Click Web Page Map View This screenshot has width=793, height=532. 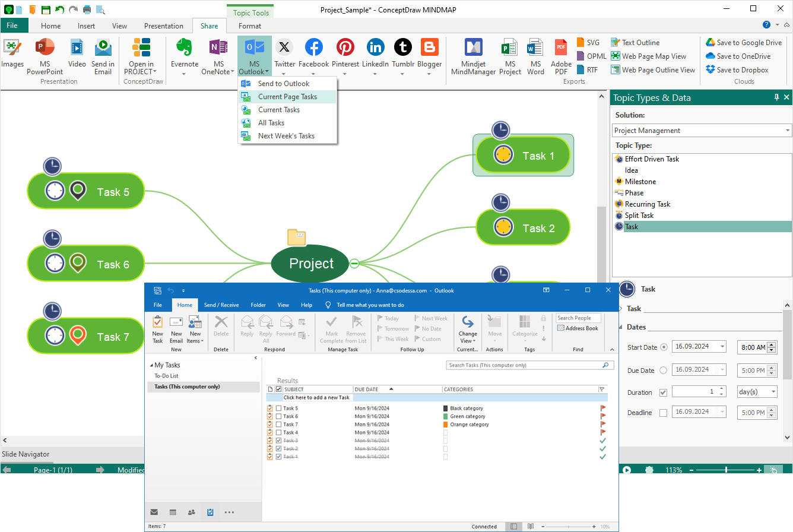click(648, 56)
